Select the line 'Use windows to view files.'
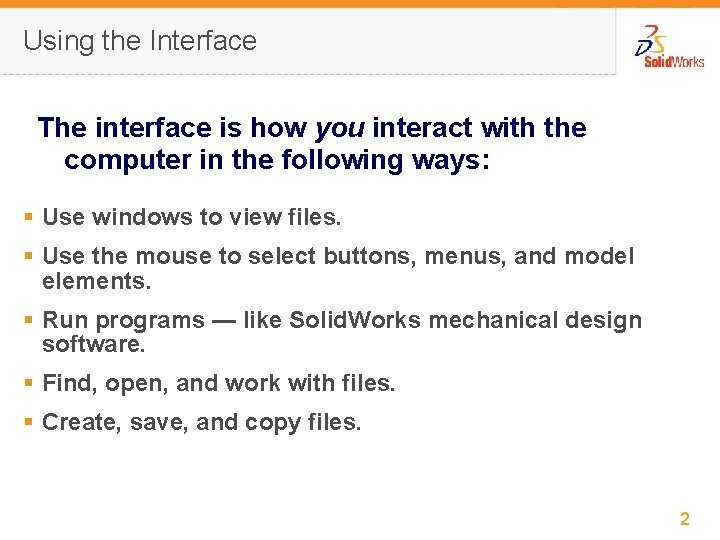720x540 pixels. point(192,216)
